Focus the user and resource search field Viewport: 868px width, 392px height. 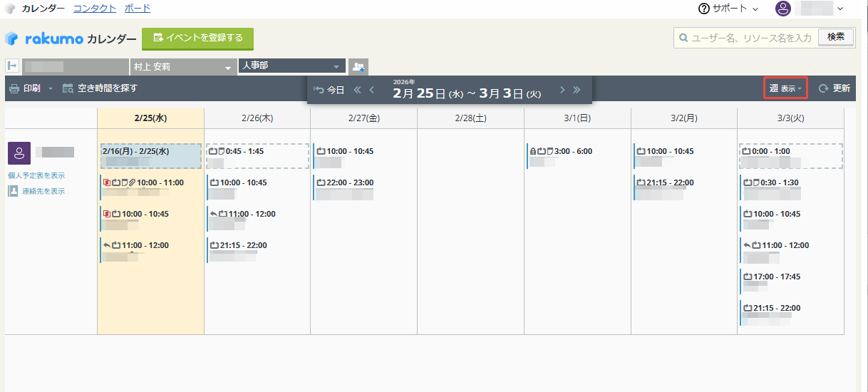(745, 38)
